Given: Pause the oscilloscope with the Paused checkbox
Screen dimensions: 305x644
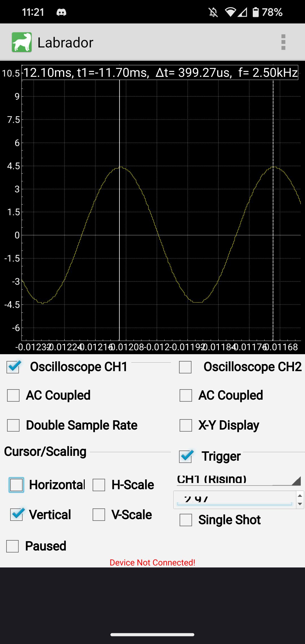Looking at the screenshot, I should point(12,545).
